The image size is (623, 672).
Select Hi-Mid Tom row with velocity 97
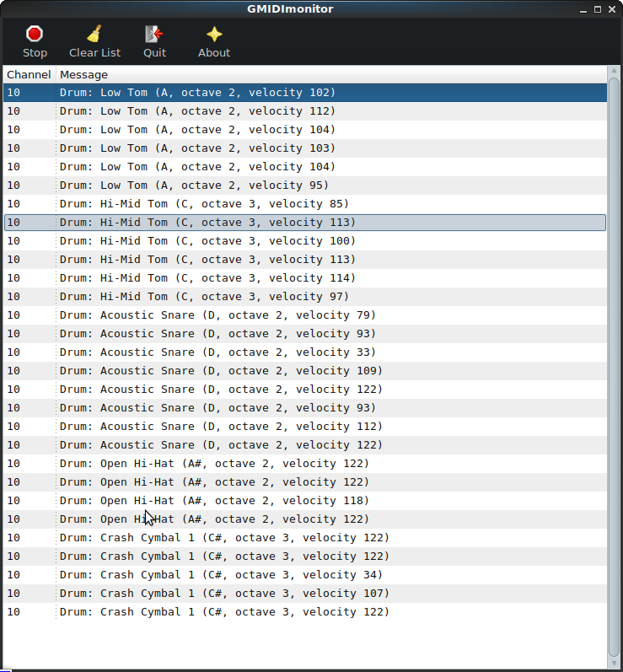(305, 297)
